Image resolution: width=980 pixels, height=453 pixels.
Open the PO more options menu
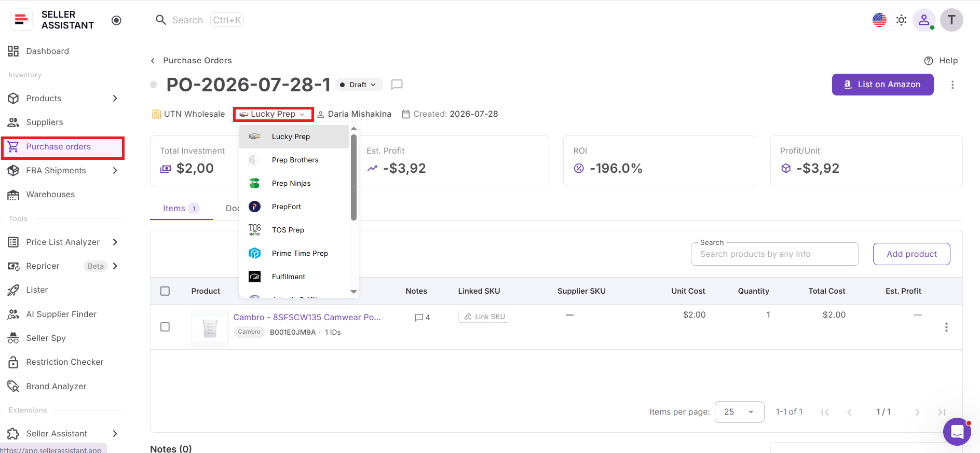pyautogui.click(x=952, y=85)
